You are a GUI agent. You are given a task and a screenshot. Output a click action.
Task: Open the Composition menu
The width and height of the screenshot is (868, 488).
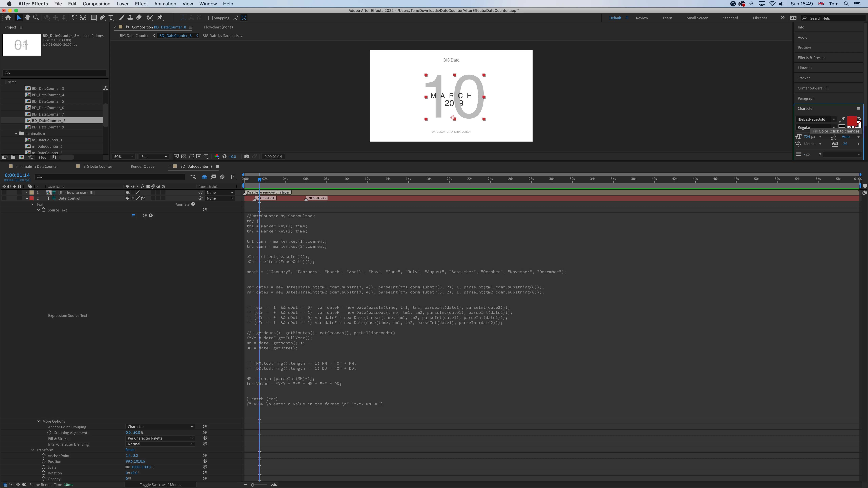96,4
